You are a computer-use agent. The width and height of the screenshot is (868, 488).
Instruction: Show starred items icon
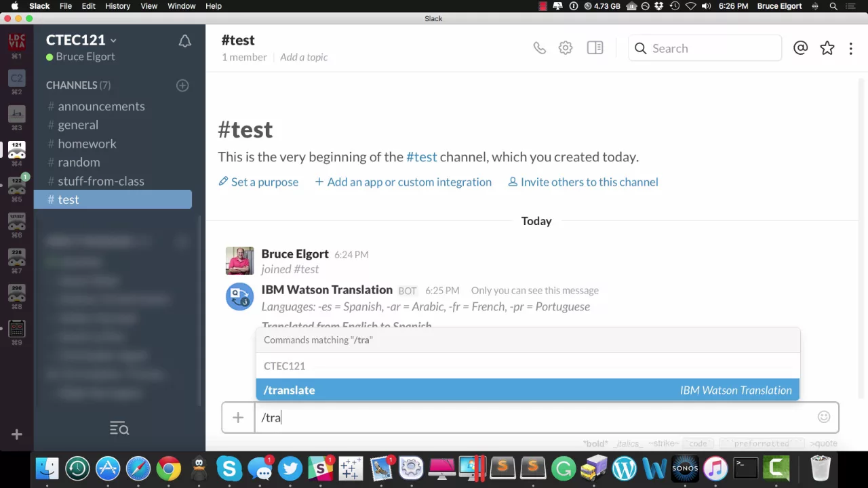tap(827, 48)
